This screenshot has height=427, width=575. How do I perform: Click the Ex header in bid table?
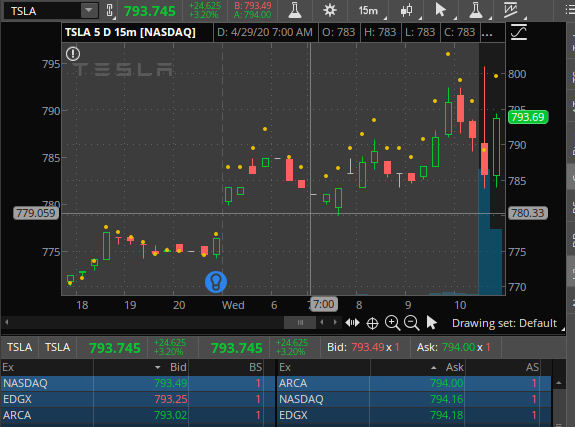47,367
